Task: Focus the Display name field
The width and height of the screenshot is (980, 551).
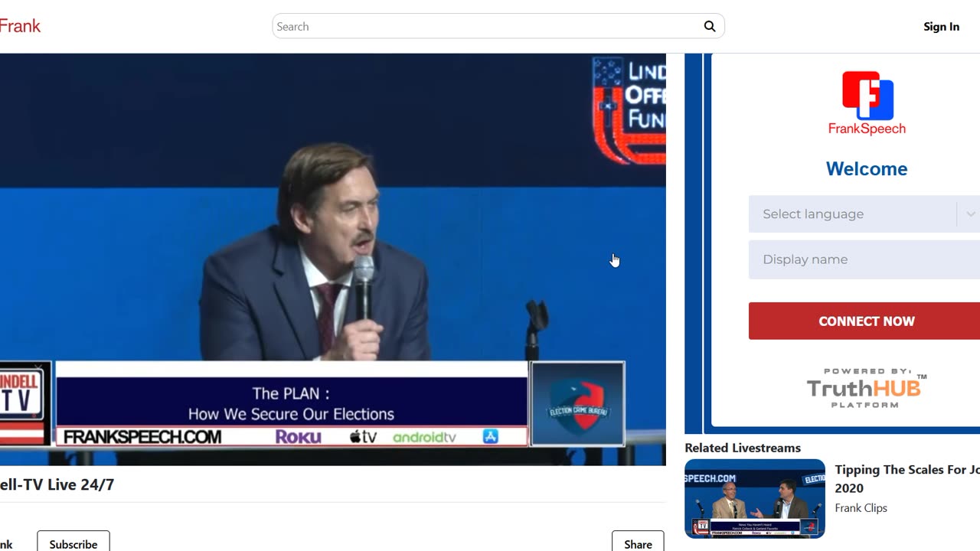Action: [864, 259]
